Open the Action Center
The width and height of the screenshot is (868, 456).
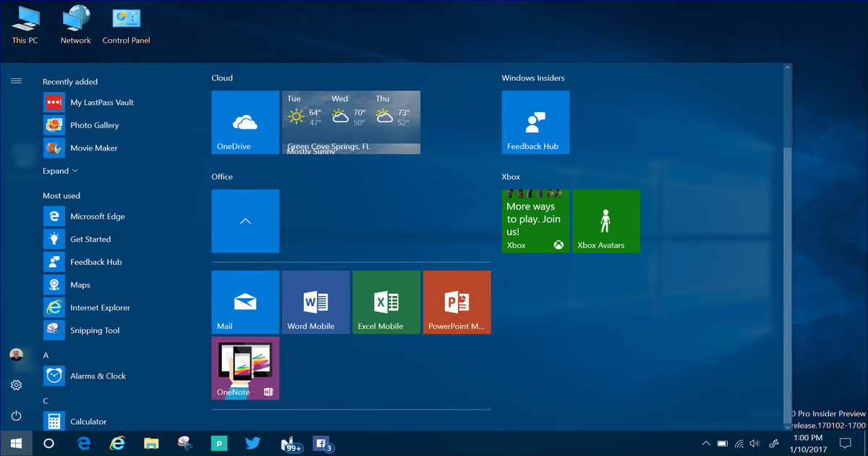tap(845, 443)
